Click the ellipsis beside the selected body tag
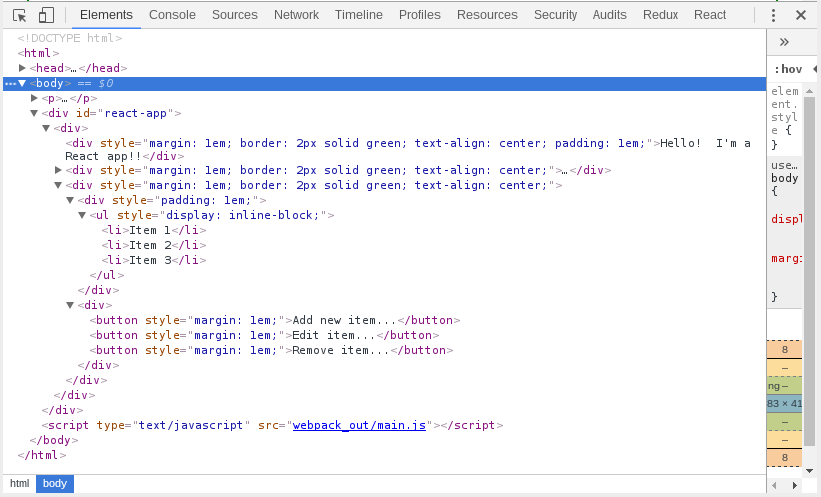The width and height of the screenshot is (821, 497). [10, 84]
